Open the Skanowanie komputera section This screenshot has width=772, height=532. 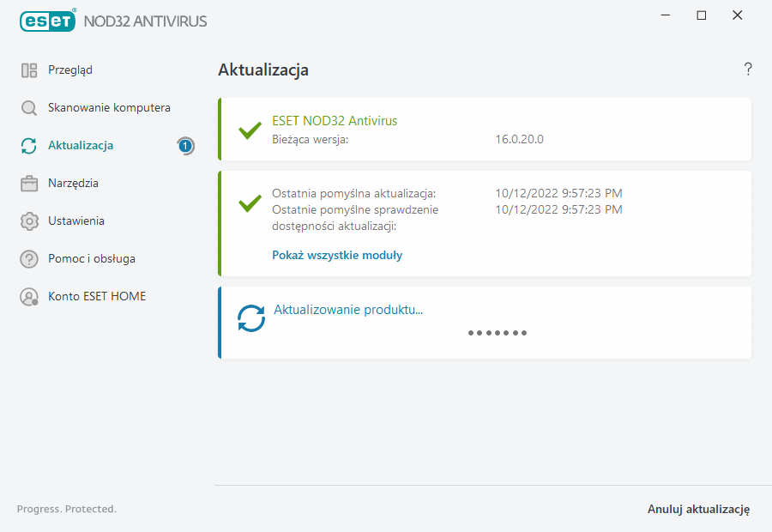109,108
